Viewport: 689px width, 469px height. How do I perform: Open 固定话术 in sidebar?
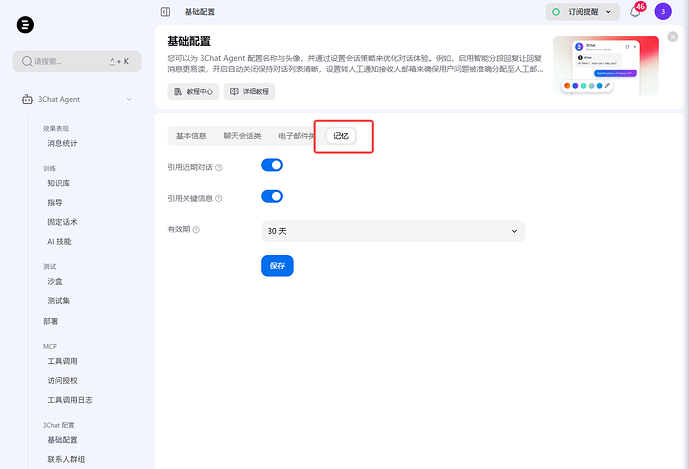[62, 222]
